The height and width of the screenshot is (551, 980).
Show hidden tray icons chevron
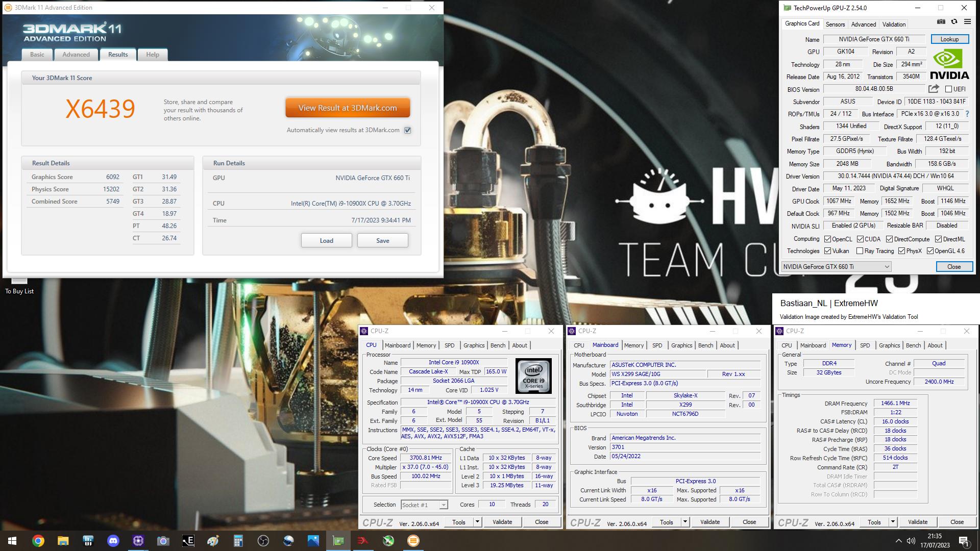tap(898, 541)
